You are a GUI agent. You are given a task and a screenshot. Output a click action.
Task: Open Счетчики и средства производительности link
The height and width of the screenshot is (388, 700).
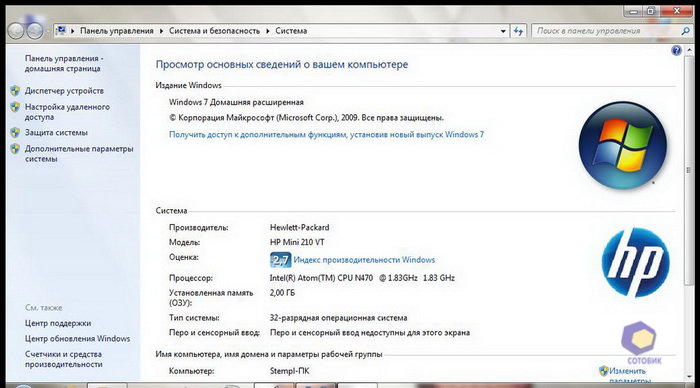click(64, 359)
